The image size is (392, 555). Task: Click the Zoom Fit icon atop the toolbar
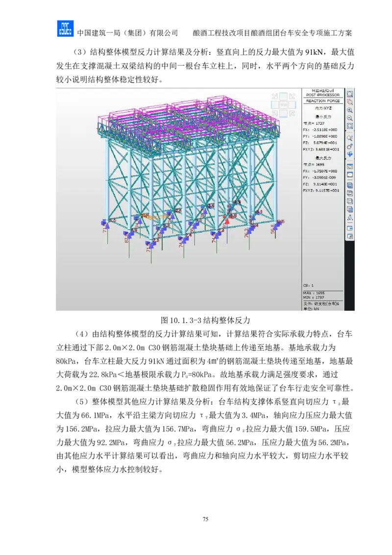[x=350, y=94]
